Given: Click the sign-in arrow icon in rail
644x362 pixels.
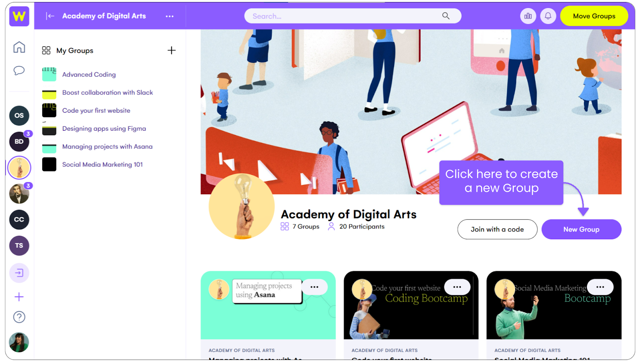Looking at the screenshot, I should click(x=19, y=273).
